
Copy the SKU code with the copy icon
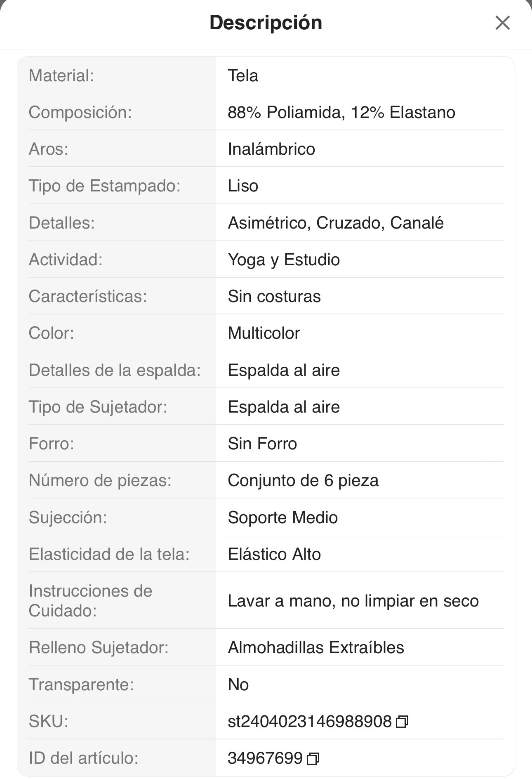click(402, 722)
